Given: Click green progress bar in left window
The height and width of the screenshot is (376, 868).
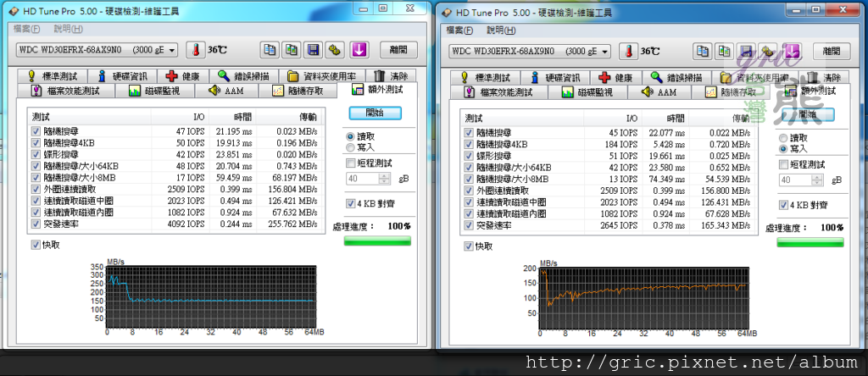Looking at the screenshot, I should (x=377, y=240).
